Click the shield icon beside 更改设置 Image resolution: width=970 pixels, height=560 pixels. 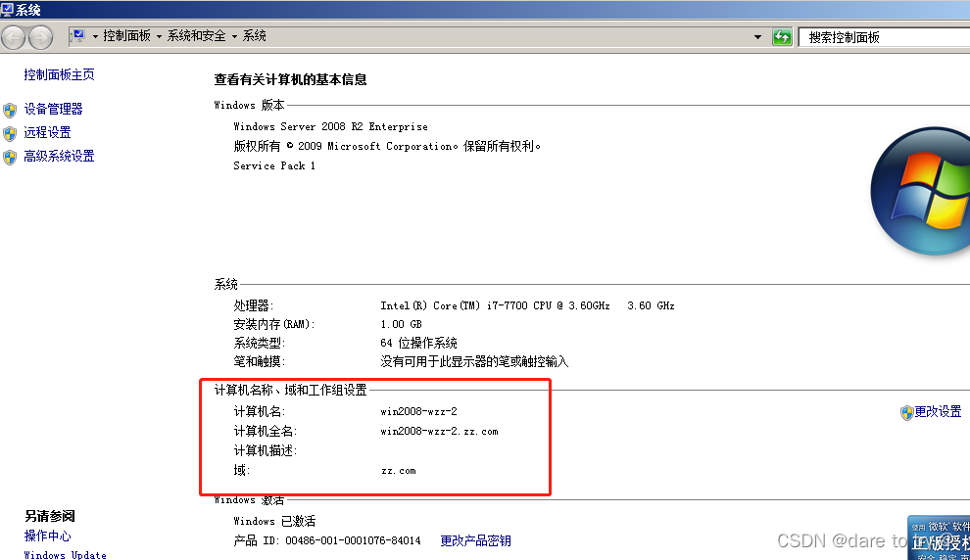point(907,412)
